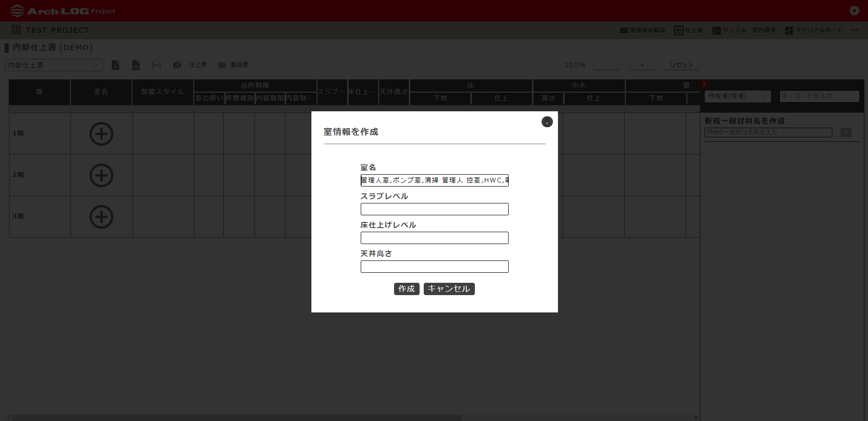Click the 部屋スタイル column header

pyautogui.click(x=163, y=92)
